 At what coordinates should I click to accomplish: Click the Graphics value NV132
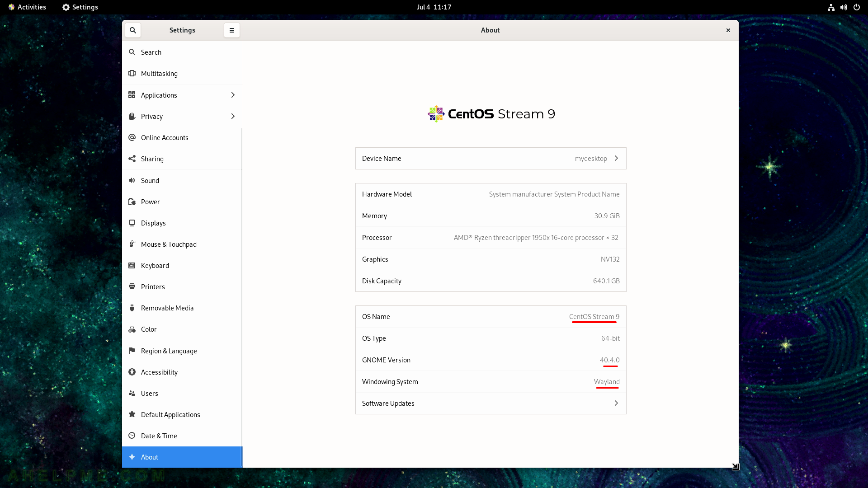click(x=610, y=259)
